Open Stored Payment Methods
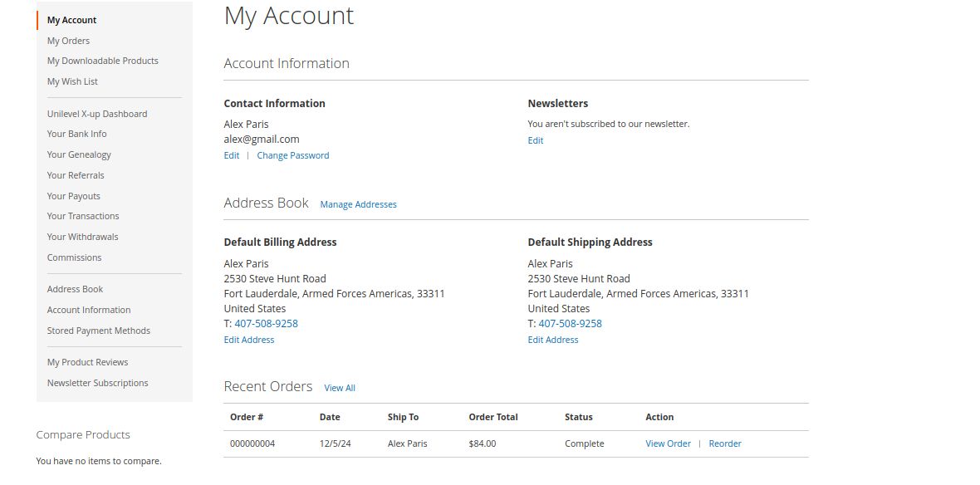This screenshot has width=980, height=485. click(x=98, y=331)
